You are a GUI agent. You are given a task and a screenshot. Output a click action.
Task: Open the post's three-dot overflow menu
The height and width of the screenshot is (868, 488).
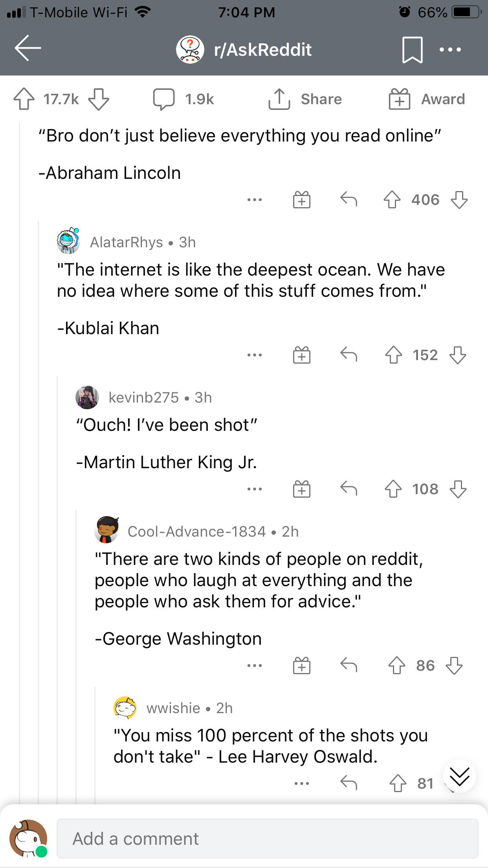(450, 50)
